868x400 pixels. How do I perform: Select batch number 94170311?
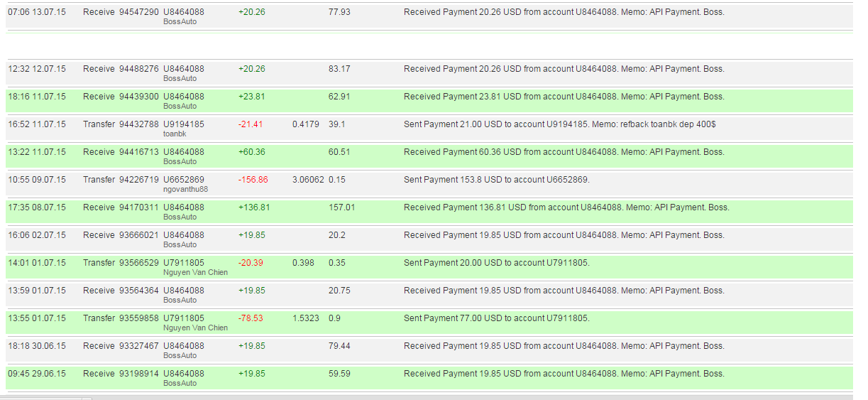pos(139,207)
